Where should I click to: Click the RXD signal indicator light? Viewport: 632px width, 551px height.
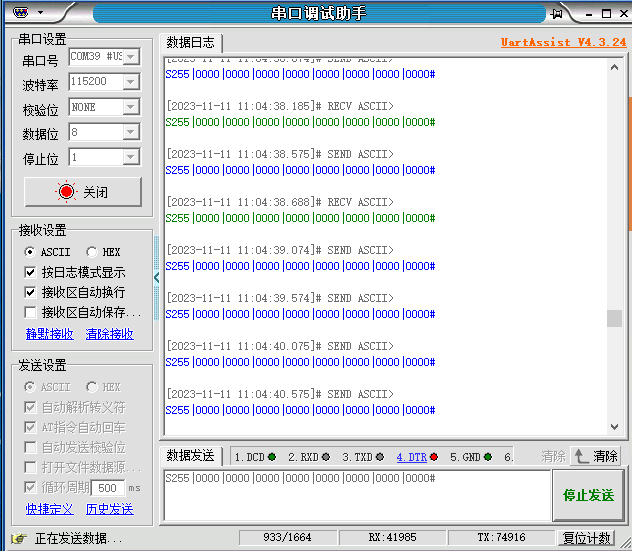(326, 457)
